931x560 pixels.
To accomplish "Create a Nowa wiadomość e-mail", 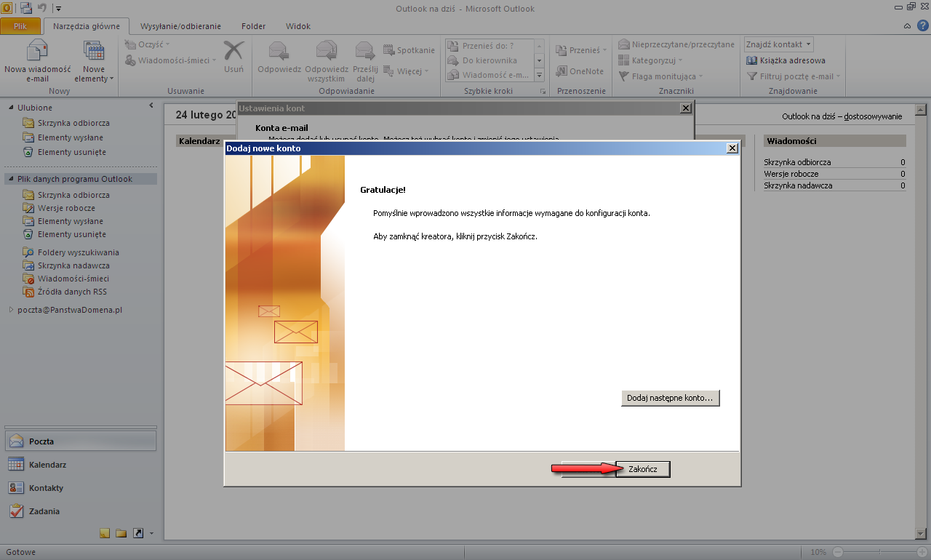I will tap(37, 61).
